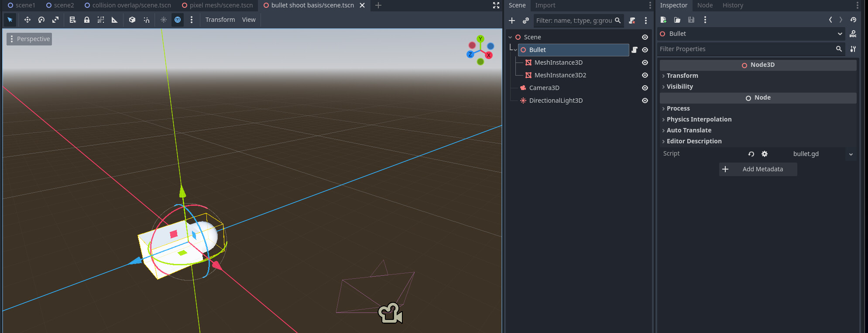Viewport: 868px width, 333px height.
Task: Toggle visibility of Bullet node
Action: (645, 50)
